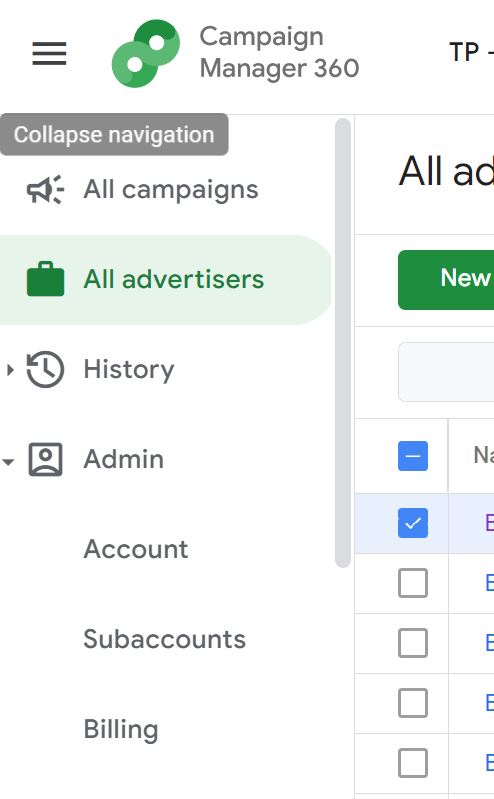Screen dimensions: 494x799
Task: Uncheck the checked first row checkbox
Action: 413,523
